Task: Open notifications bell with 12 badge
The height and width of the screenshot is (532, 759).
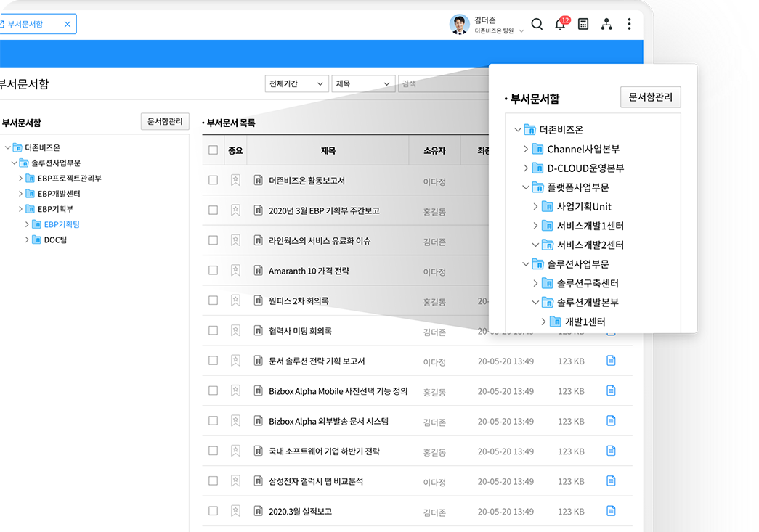Action: (560, 24)
